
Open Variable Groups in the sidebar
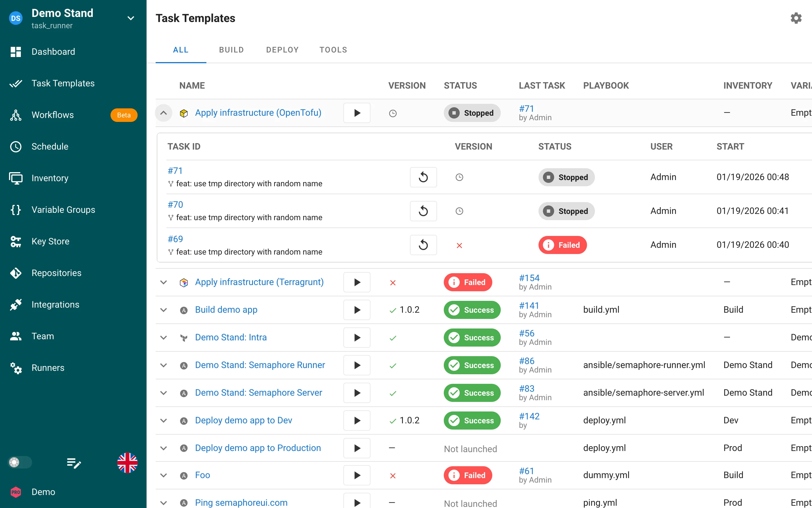[x=73, y=210]
